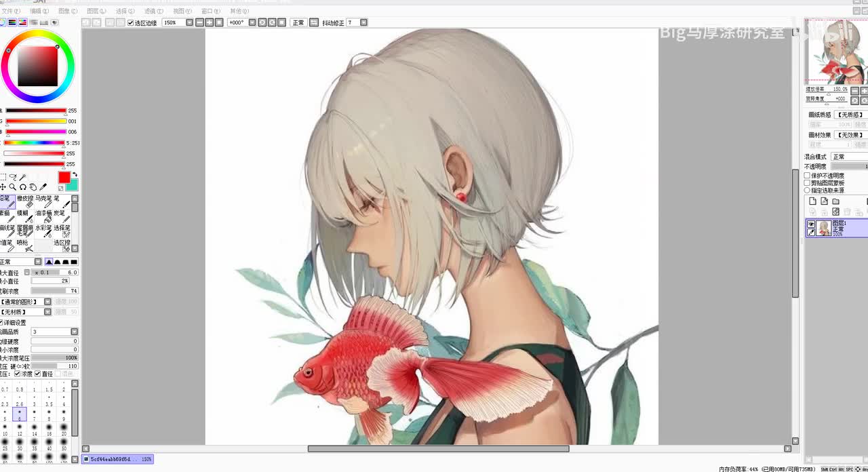Select the eyedropper color picker tool

43,187
